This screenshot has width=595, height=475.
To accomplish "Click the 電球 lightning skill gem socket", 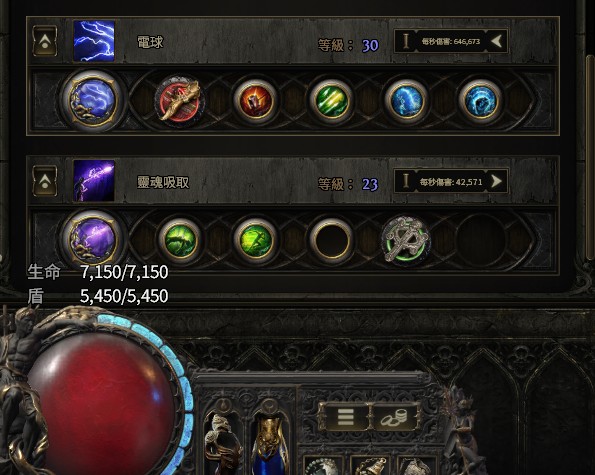I will pyautogui.click(x=93, y=100).
